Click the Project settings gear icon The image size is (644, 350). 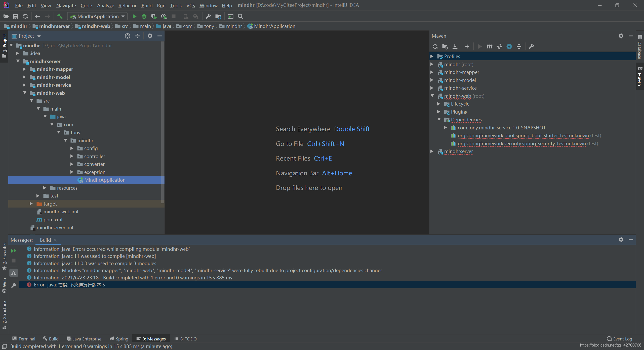tap(149, 36)
